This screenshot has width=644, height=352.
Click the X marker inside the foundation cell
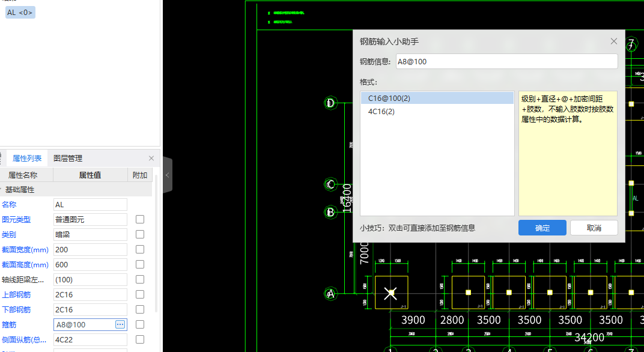point(390,293)
